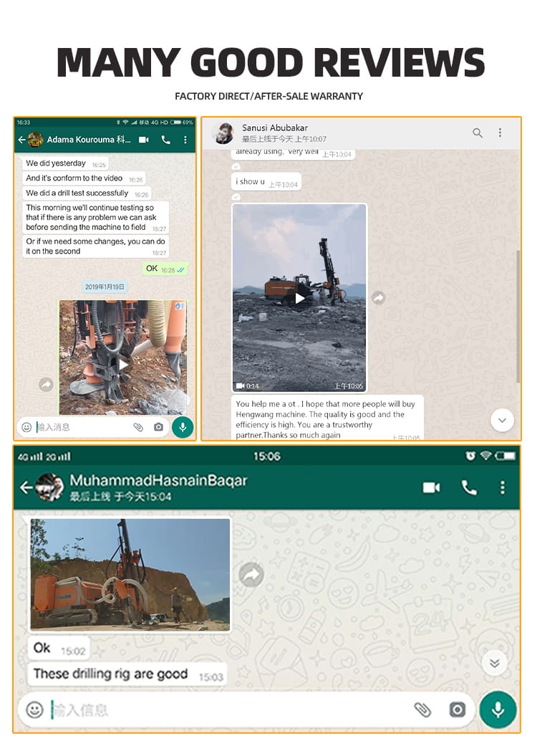Image resolution: width=537 pixels, height=756 pixels.
Task: Start video call with MuhammadHasnainBaqar
Action: pyautogui.click(x=431, y=488)
